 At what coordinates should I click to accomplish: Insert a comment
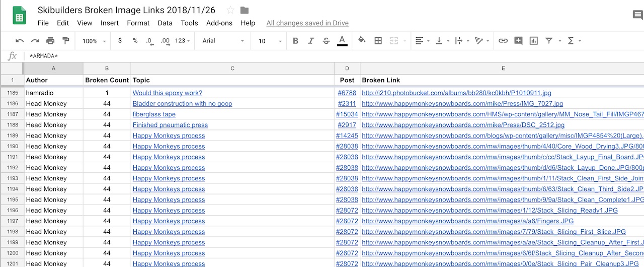point(518,41)
